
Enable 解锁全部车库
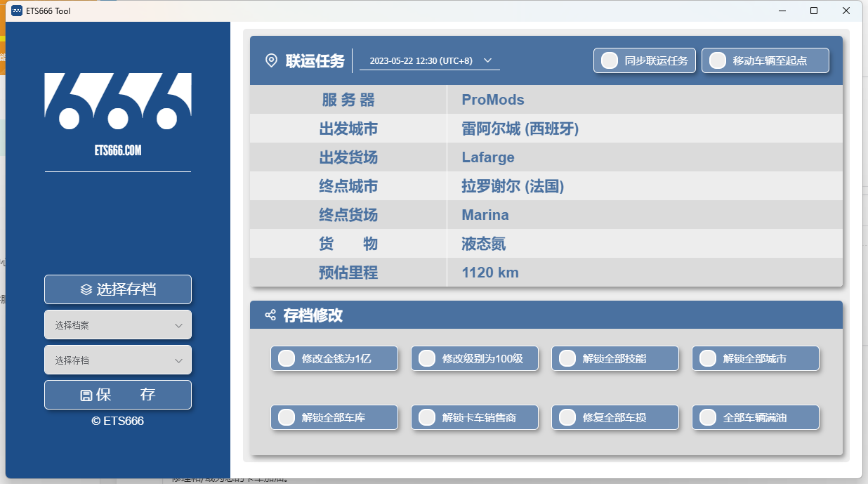(x=334, y=417)
